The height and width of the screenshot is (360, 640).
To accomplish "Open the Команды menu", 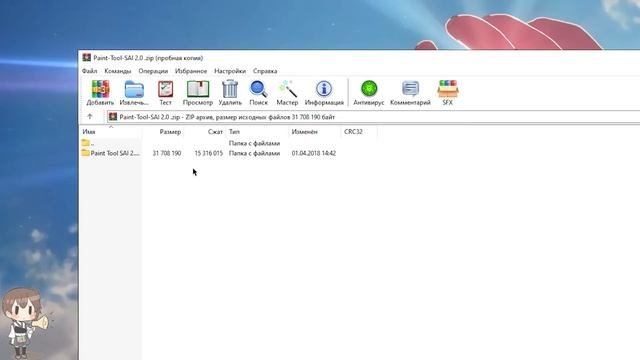I will (118, 71).
